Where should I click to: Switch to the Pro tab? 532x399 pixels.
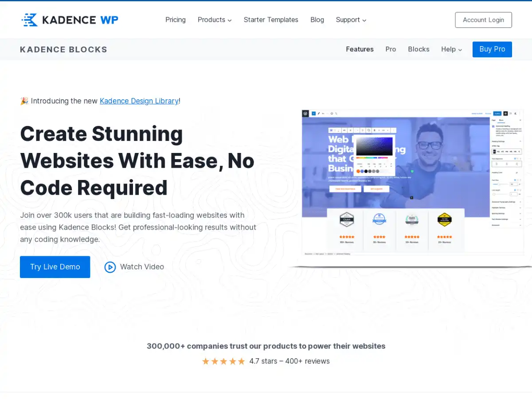[x=391, y=49]
